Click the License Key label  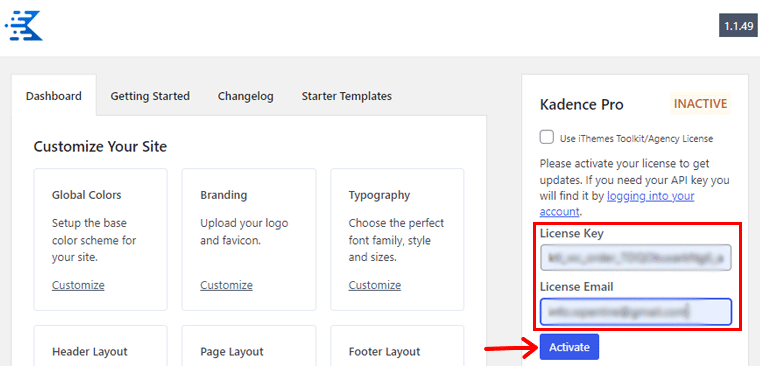571,234
